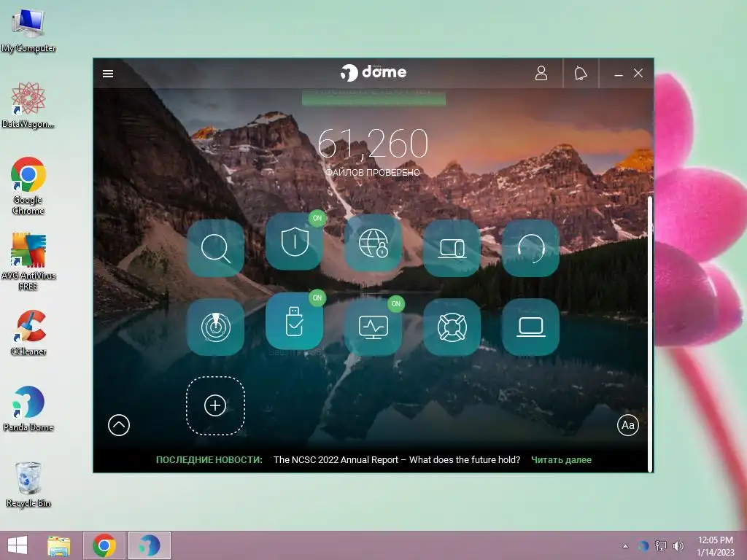This screenshot has width=747, height=560.
Task: Select Panda Dome taskbar button
Action: (149, 545)
